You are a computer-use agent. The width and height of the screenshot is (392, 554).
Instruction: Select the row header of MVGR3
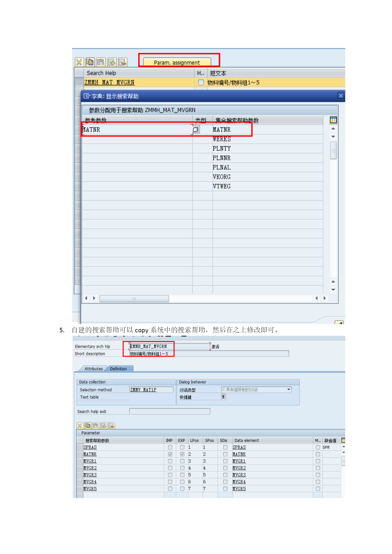pyautogui.click(x=80, y=475)
